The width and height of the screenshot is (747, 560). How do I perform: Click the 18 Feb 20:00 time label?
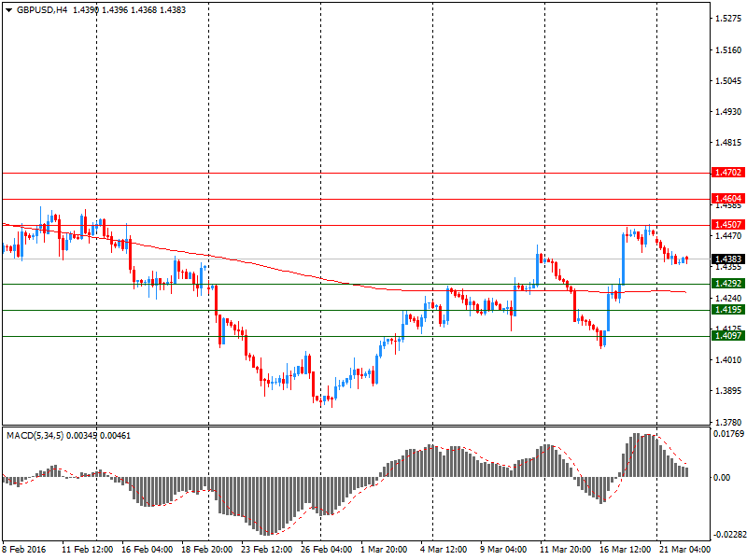(207, 550)
